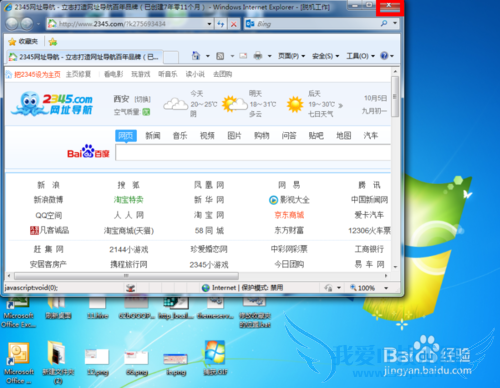Image resolution: width=500 pixels, height=388 pixels.
Task: Expand the print options dropdown arrow
Action: [269, 56]
